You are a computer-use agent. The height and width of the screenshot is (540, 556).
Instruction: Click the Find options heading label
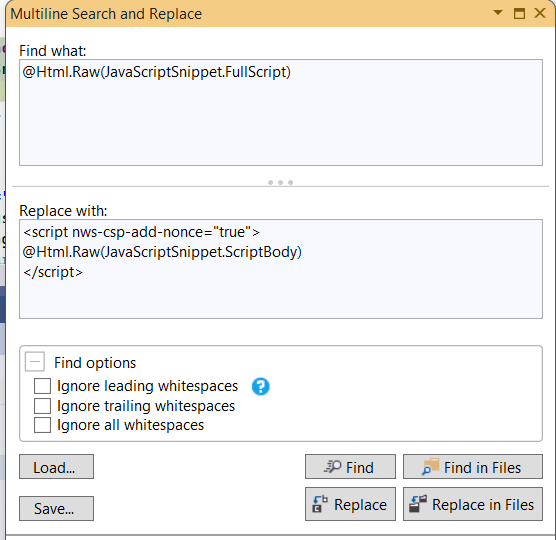[x=95, y=363]
